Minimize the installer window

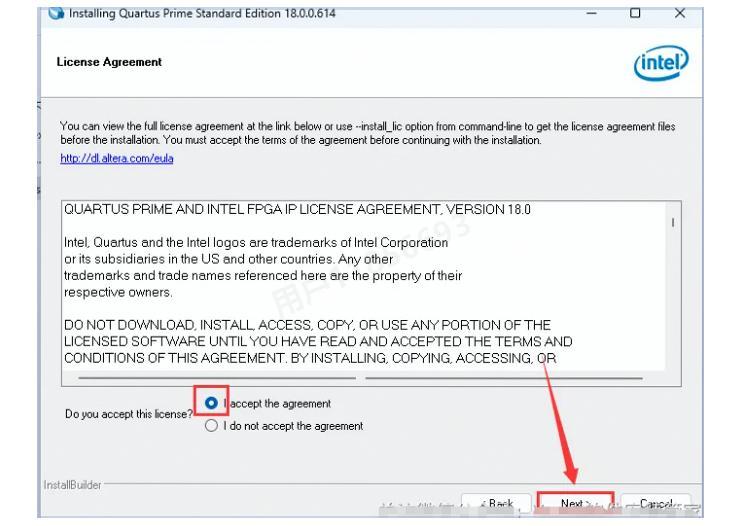click(x=591, y=13)
